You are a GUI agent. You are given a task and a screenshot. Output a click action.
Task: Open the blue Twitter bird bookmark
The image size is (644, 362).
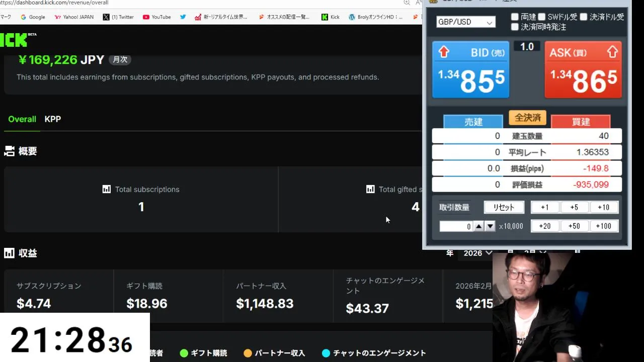[183, 17]
